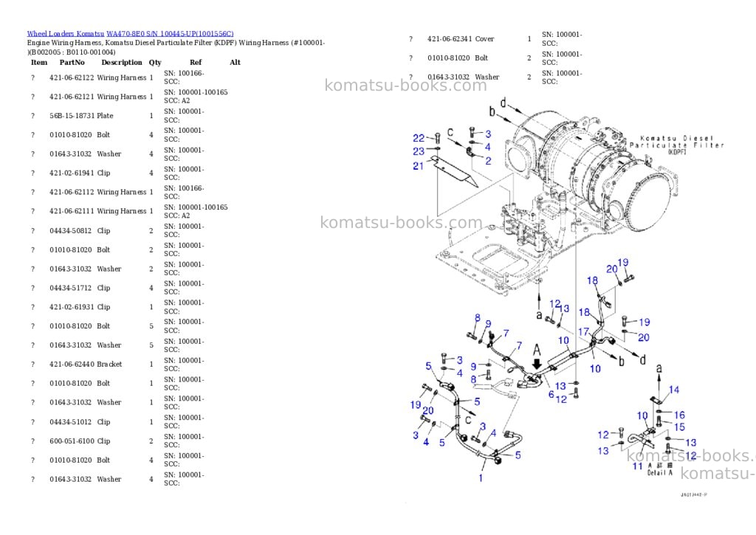This screenshot has height=535, width=756.
Task: Click callout number 1 below the harness
Action: [480, 478]
